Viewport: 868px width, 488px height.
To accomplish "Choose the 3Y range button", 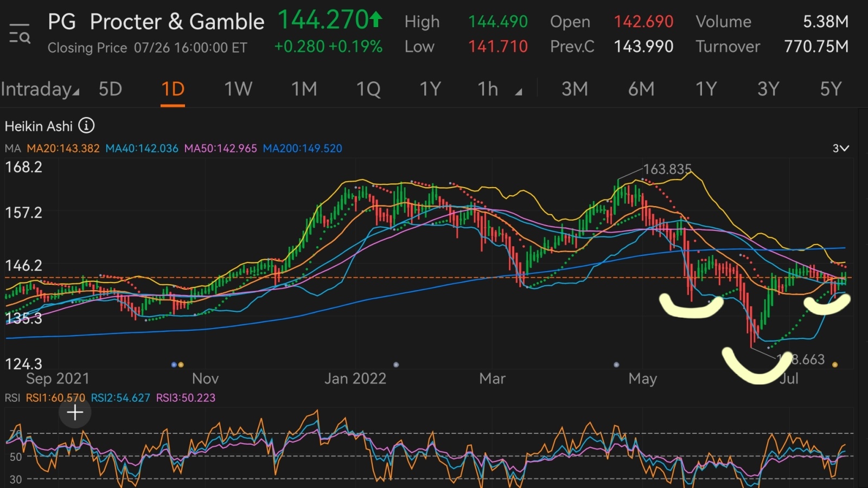I will coord(768,89).
